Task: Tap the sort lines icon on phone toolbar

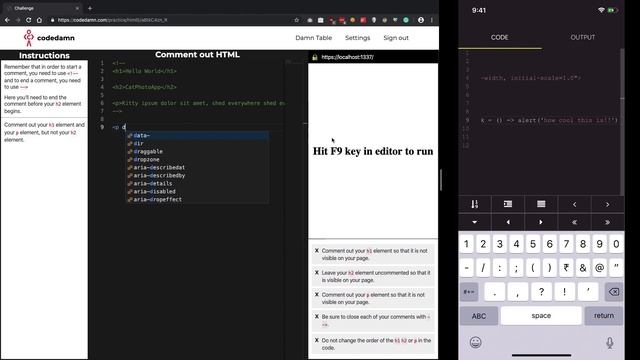Action: (x=475, y=204)
